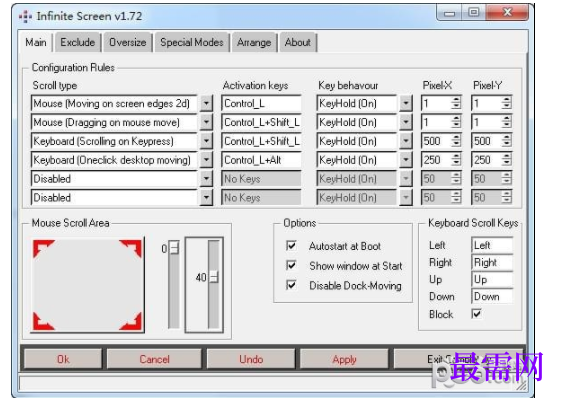
Task: Click the Infinite Screen app icon in title bar
Action: [25, 16]
